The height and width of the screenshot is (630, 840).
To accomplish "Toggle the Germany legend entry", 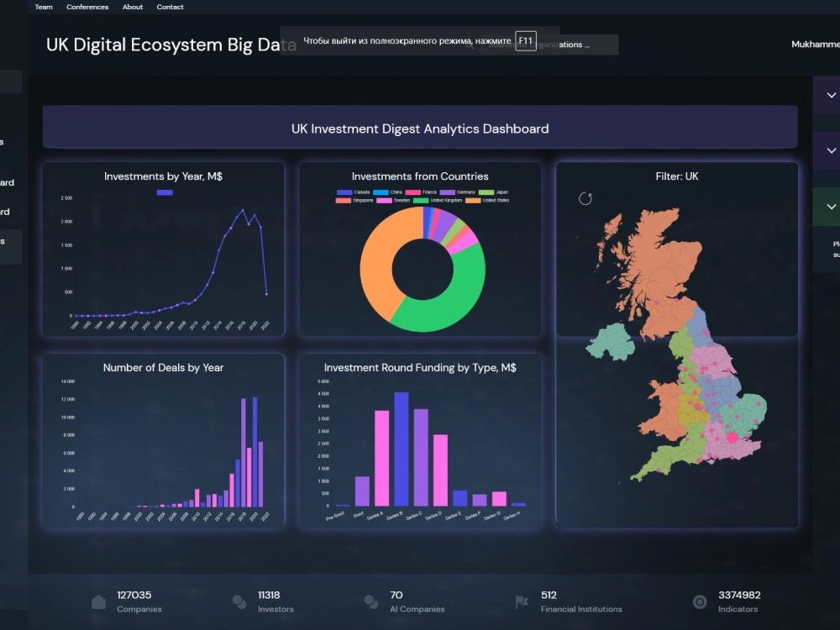I will [458, 192].
